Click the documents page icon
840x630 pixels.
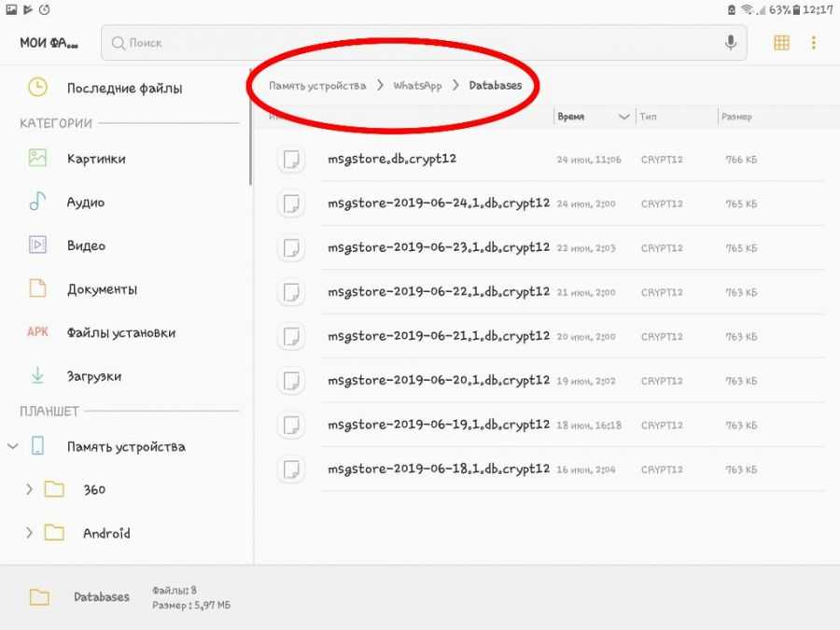coord(37,288)
